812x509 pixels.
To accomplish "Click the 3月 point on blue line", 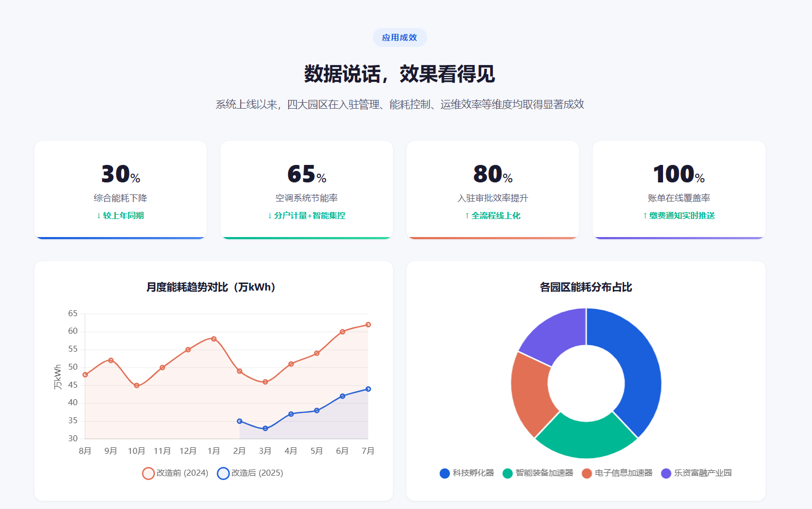I will point(265,429).
